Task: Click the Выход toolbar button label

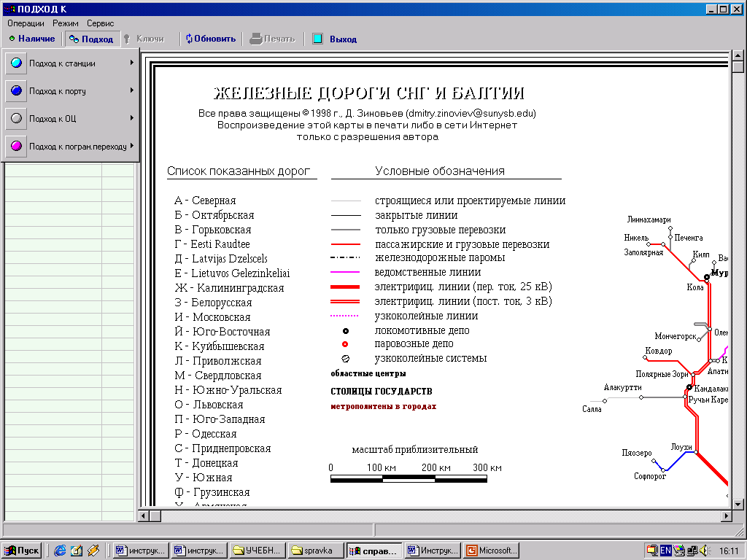Action: (343, 39)
